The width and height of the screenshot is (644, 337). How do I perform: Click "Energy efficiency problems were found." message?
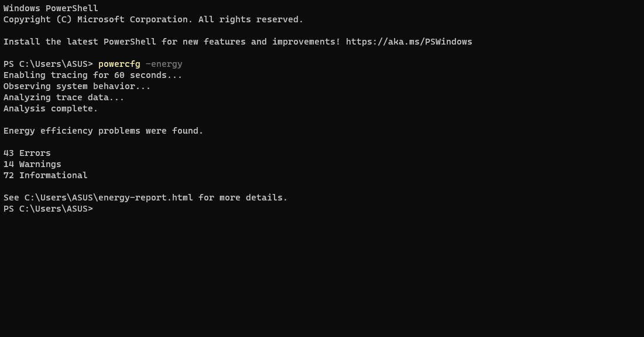tap(103, 131)
